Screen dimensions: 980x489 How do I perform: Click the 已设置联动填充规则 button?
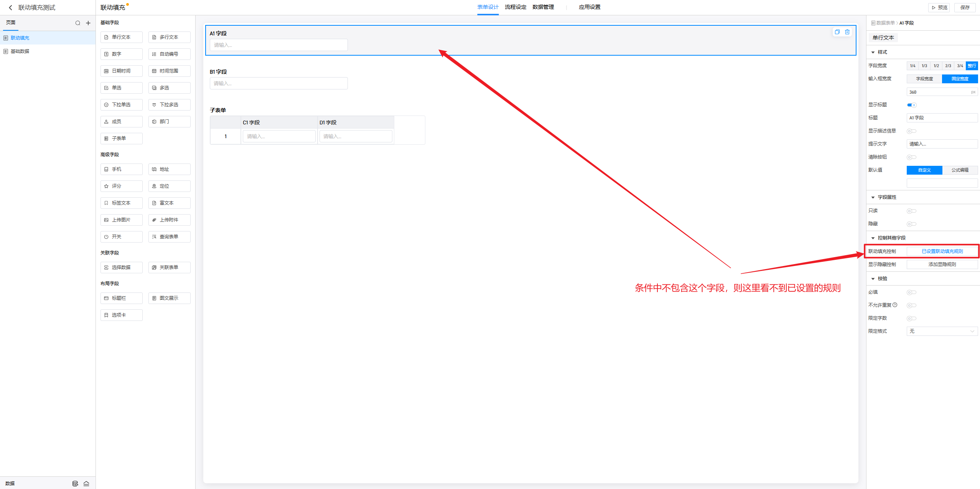point(942,251)
